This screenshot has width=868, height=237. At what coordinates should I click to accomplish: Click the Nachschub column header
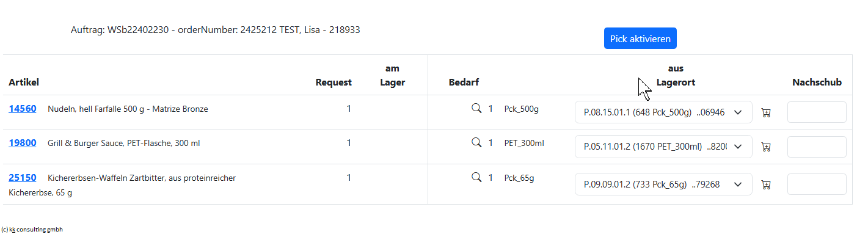817,82
